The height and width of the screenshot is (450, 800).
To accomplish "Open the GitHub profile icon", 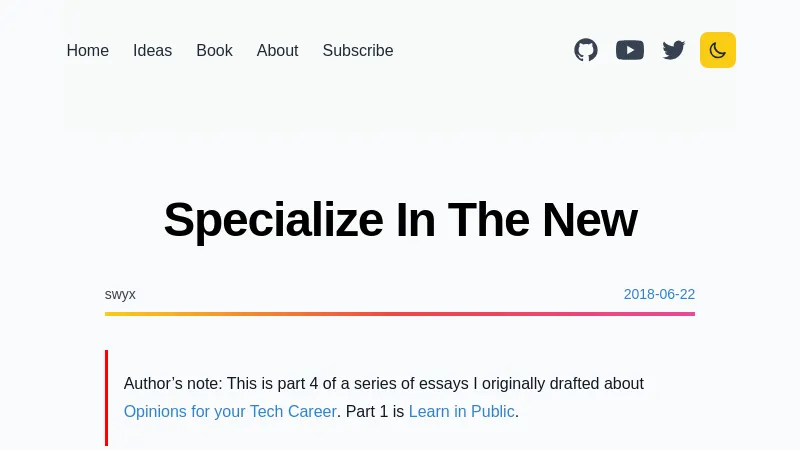I will pos(586,50).
